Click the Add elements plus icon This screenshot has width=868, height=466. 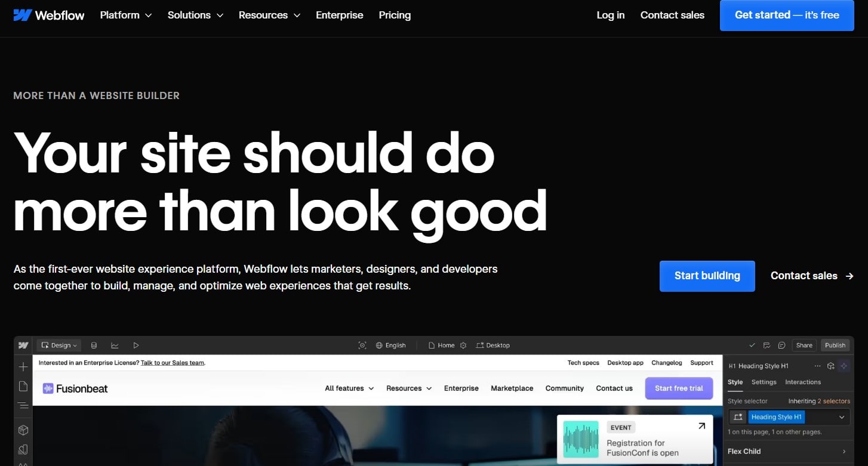click(23, 367)
